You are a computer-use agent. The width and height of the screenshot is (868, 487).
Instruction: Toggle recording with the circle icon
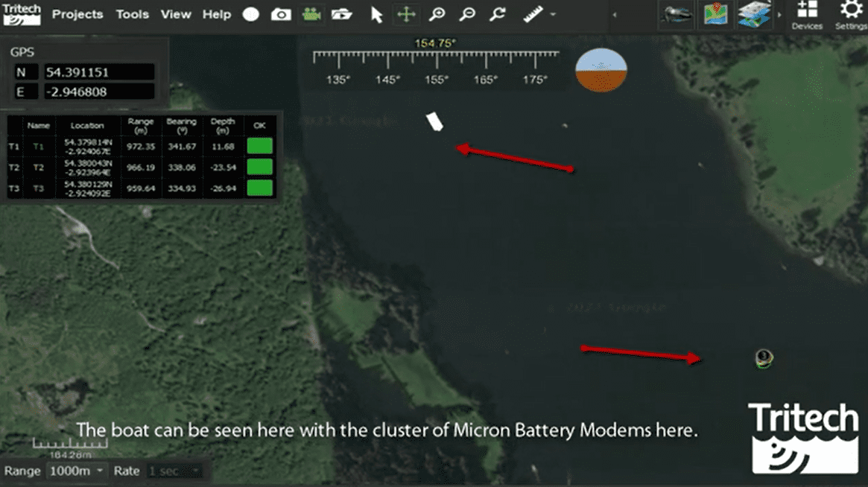[250, 14]
